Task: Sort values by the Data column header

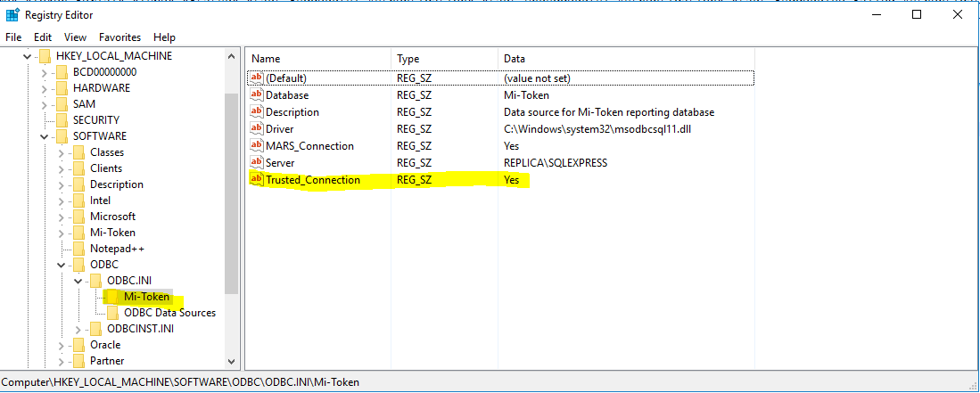Action: [626, 59]
